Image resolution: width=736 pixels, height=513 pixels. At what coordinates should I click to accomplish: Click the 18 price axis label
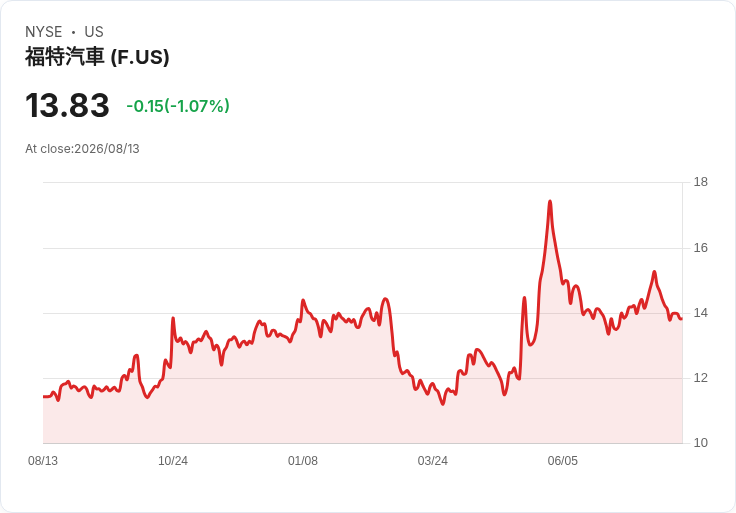700,182
